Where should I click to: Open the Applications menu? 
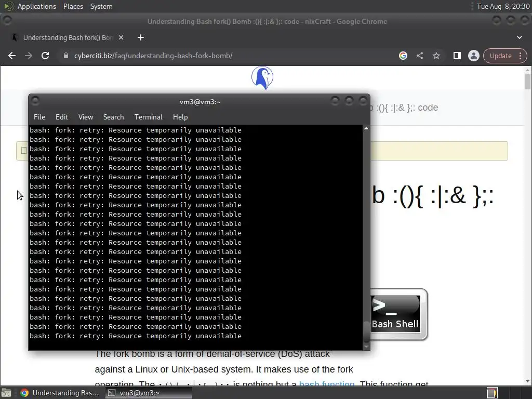[x=37, y=6]
